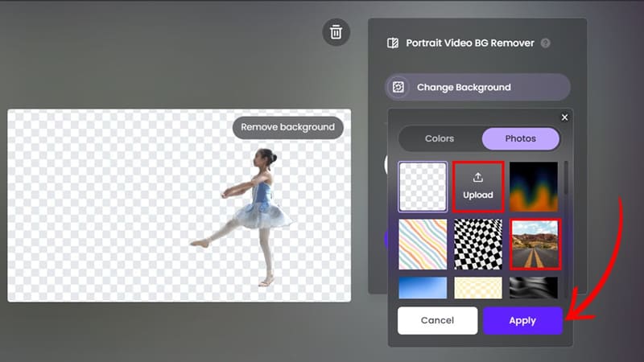This screenshot has height=362, width=644.
Task: Pick the dark metallic wave background
Action: (x=534, y=287)
